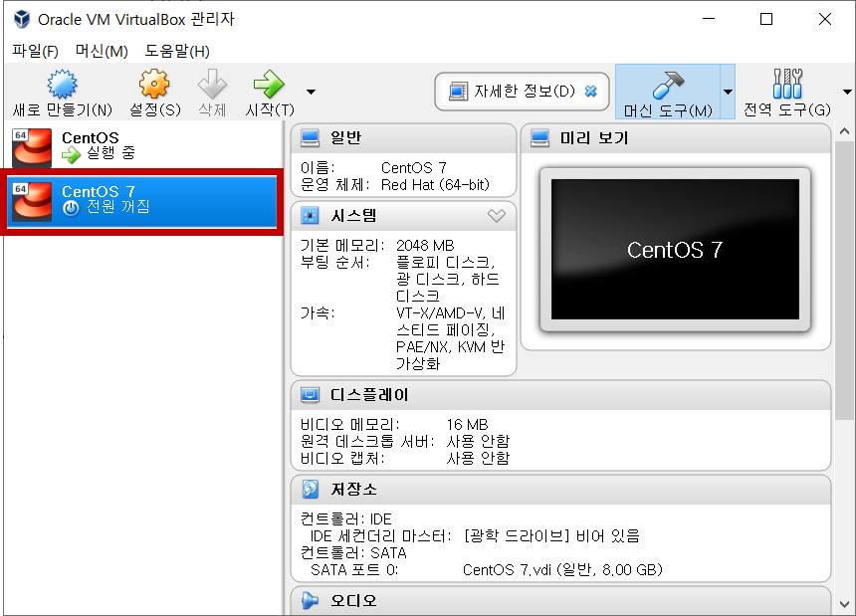Click the running status arrow icon of CentOS
Screen dimensions: 856x616
pyautogui.click(x=71, y=155)
